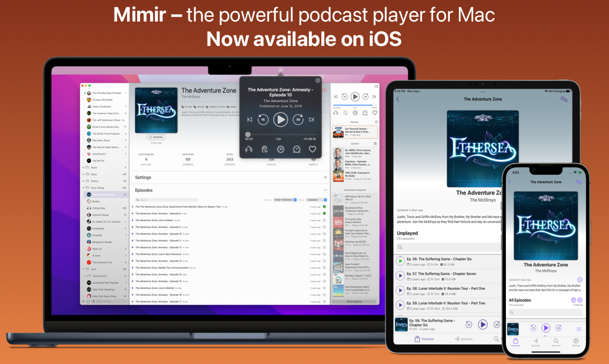Toggle played checkmark of Amnesty Episode 8

(325, 213)
